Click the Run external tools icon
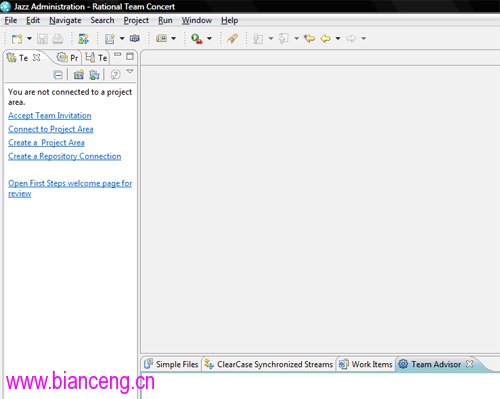Screen dimensions: 500x399 (x=197, y=39)
